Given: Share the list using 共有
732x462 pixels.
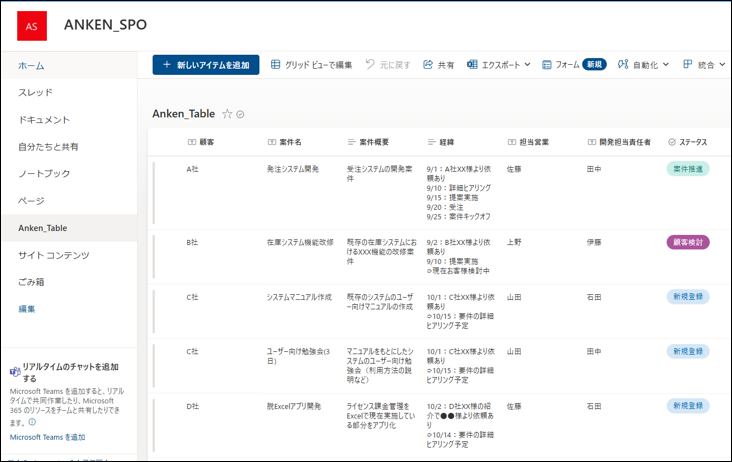Looking at the screenshot, I should tap(438, 65).
